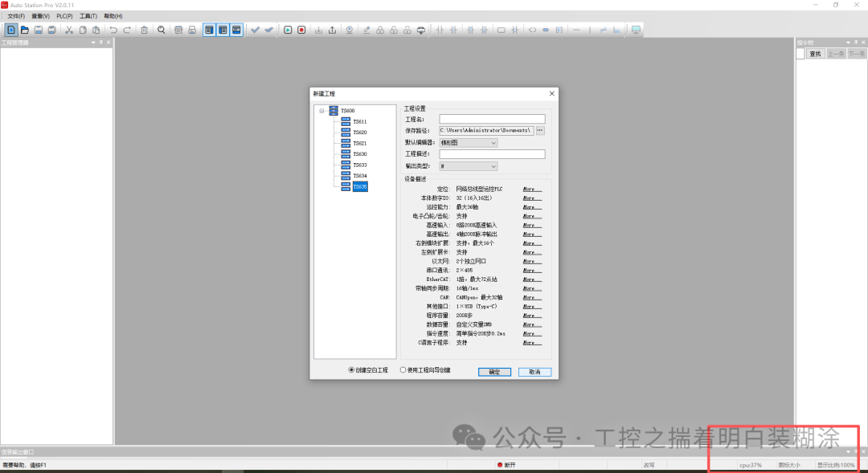Close the 新建工程 dialog with X
Image resolution: width=868 pixels, height=473 pixels.
click(551, 93)
